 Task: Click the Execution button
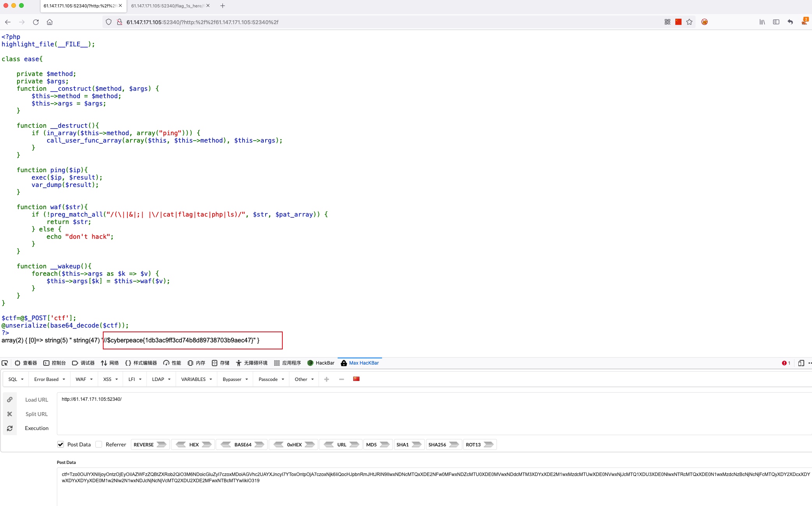pos(37,428)
